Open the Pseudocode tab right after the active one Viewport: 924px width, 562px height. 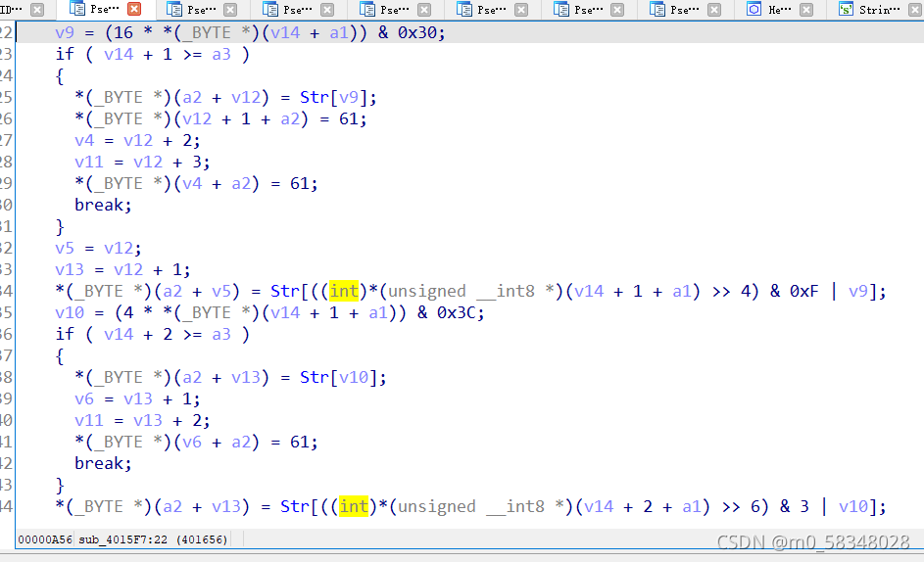(x=201, y=10)
